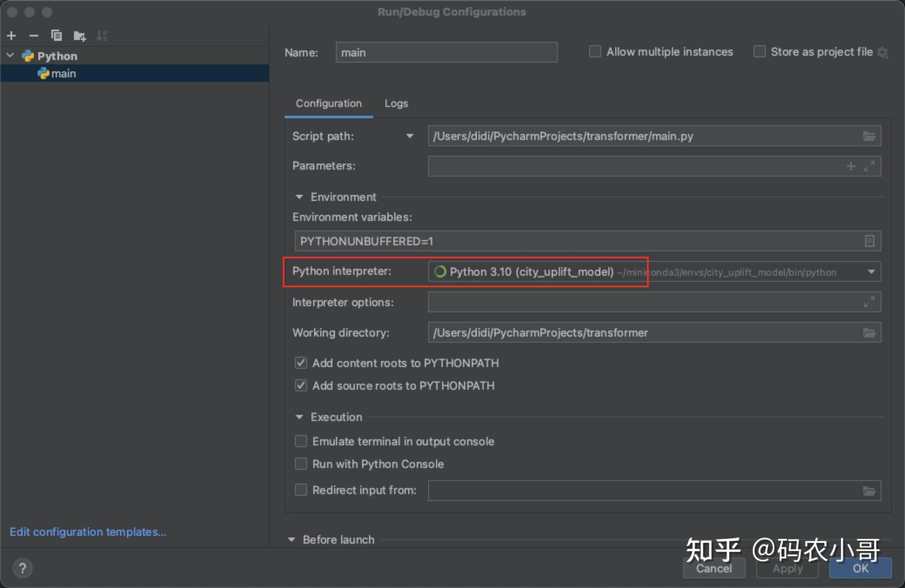Expand the Parameters field editor
Viewport: 905px width, 588px height.
coord(869,166)
